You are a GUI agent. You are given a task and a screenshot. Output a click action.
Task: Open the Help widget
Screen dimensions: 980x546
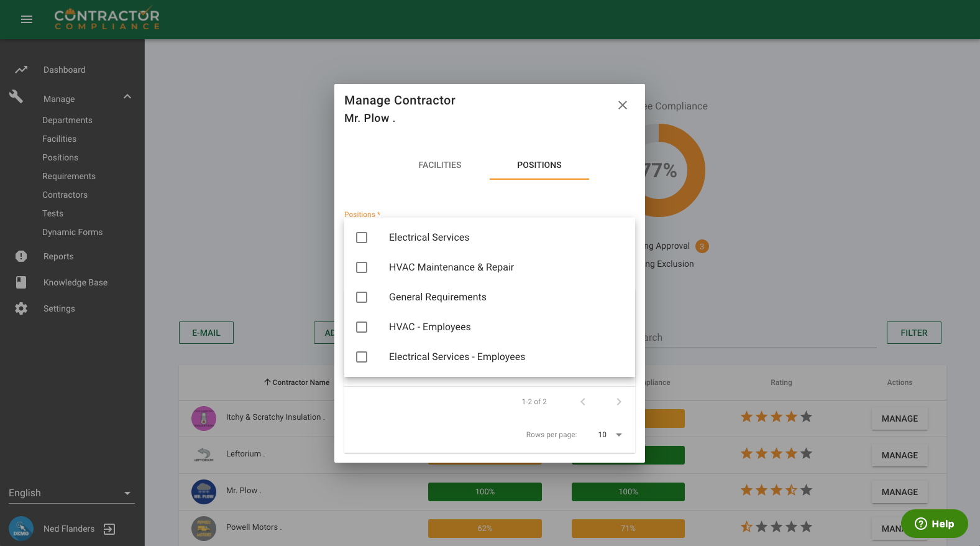click(935, 524)
